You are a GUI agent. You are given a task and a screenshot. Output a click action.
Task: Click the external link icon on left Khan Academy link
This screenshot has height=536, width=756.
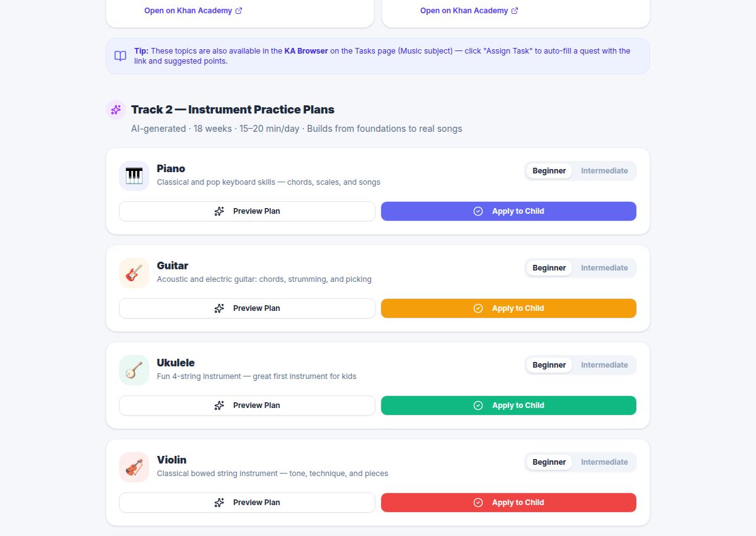pyautogui.click(x=239, y=11)
